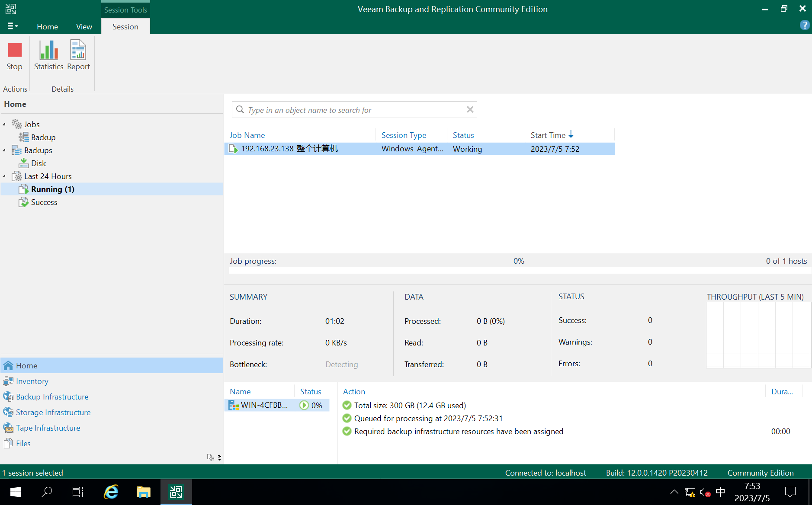Click the job row play icon
Image resolution: width=812 pixels, height=505 pixels.
(233, 149)
